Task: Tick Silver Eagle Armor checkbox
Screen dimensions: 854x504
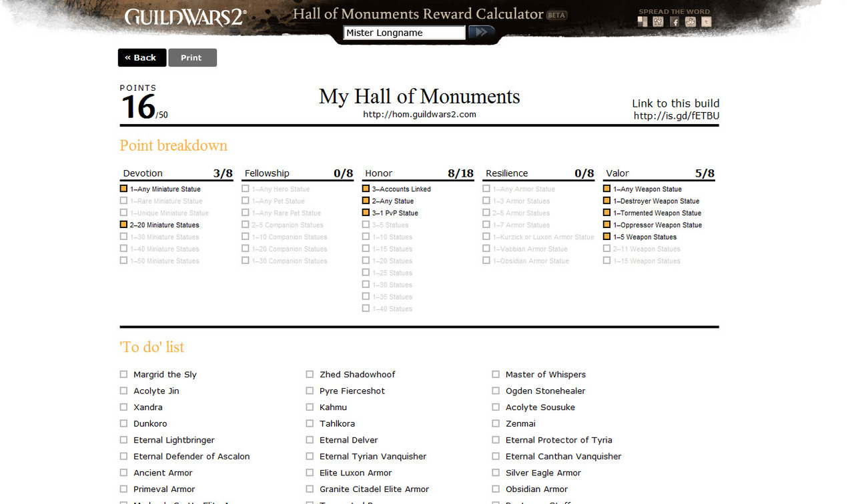Action: 496,473
